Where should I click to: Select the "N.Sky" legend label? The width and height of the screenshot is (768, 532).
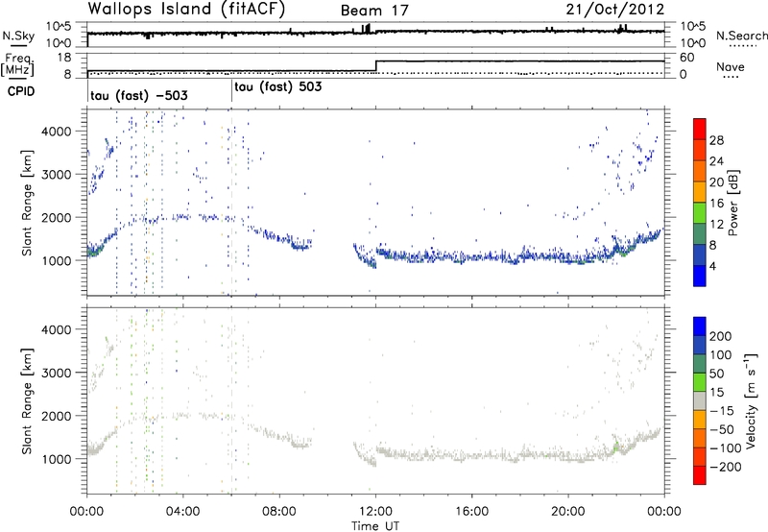[x=18, y=36]
